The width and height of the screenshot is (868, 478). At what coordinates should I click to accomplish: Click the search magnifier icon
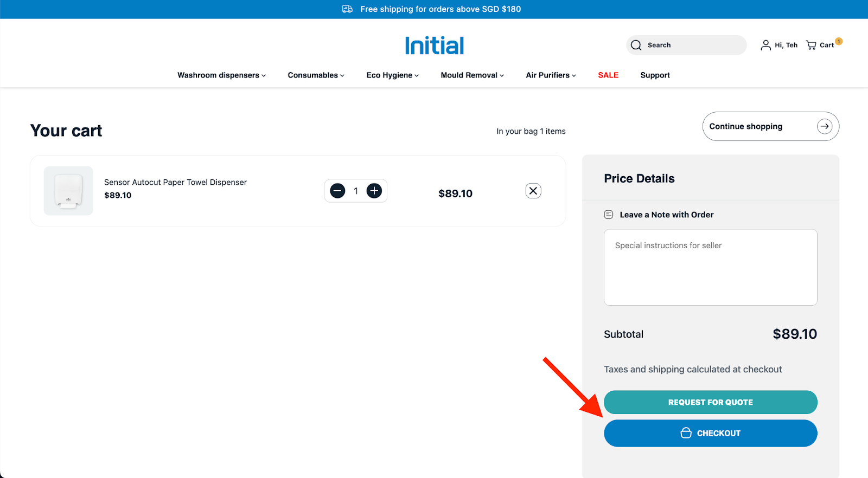(x=636, y=45)
